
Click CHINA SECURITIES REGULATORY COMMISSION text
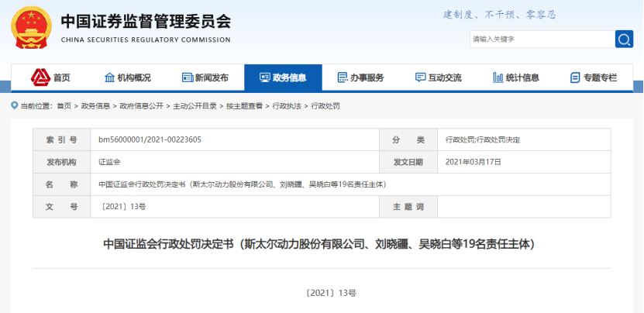tap(146, 40)
